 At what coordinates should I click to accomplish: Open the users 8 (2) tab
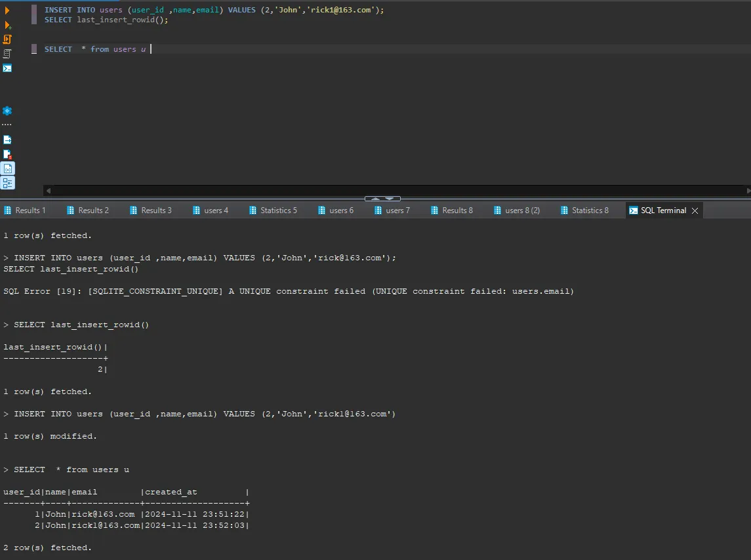[518, 210]
